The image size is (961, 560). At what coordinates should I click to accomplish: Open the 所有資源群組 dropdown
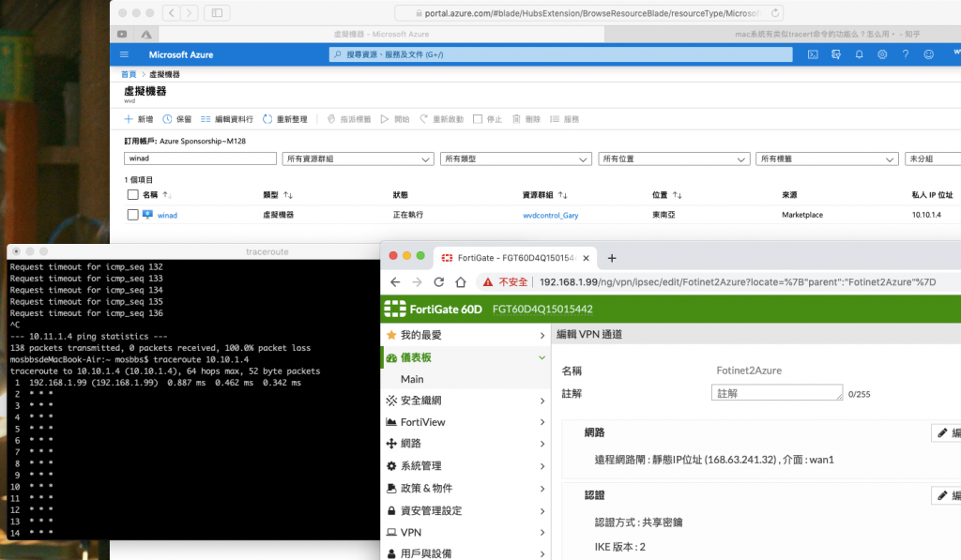358,159
